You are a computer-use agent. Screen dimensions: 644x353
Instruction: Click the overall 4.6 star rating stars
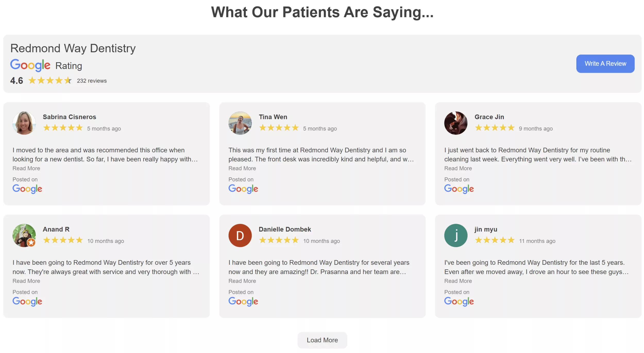click(50, 81)
